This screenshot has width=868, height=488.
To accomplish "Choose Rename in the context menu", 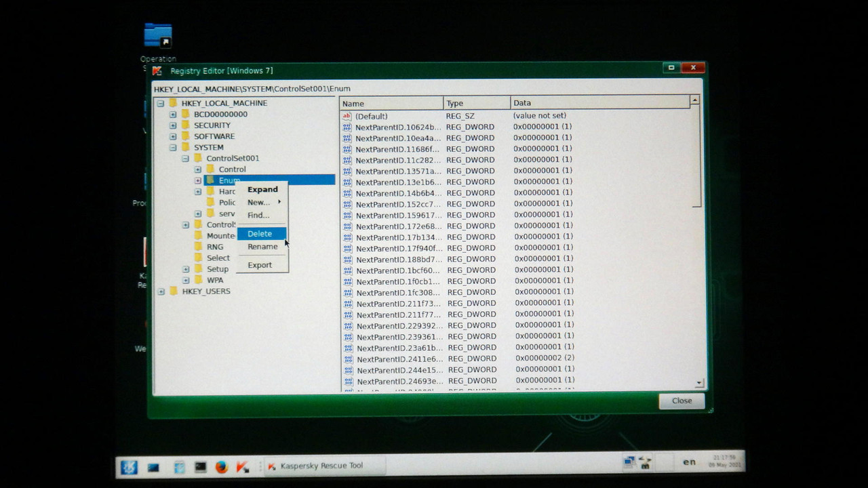I will [262, 247].
